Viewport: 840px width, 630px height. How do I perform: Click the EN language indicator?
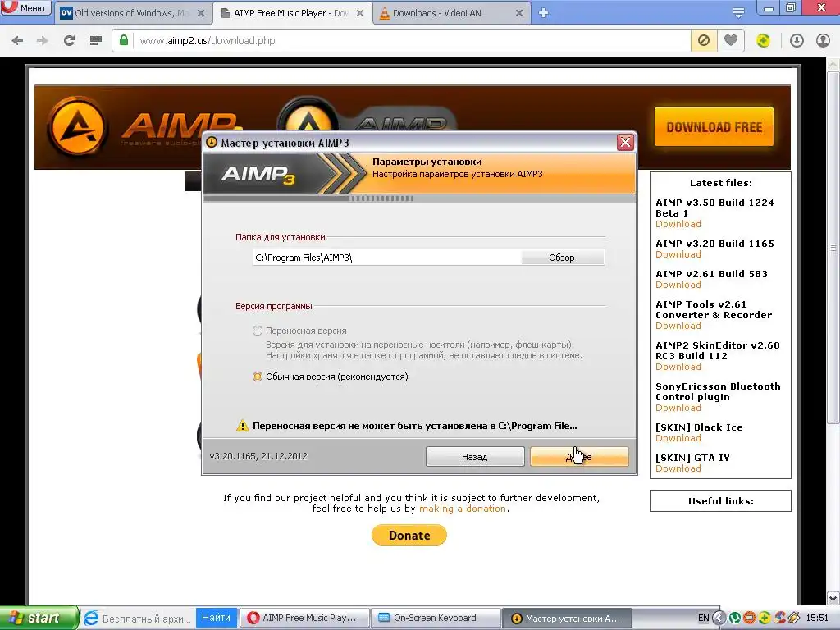tap(703, 619)
